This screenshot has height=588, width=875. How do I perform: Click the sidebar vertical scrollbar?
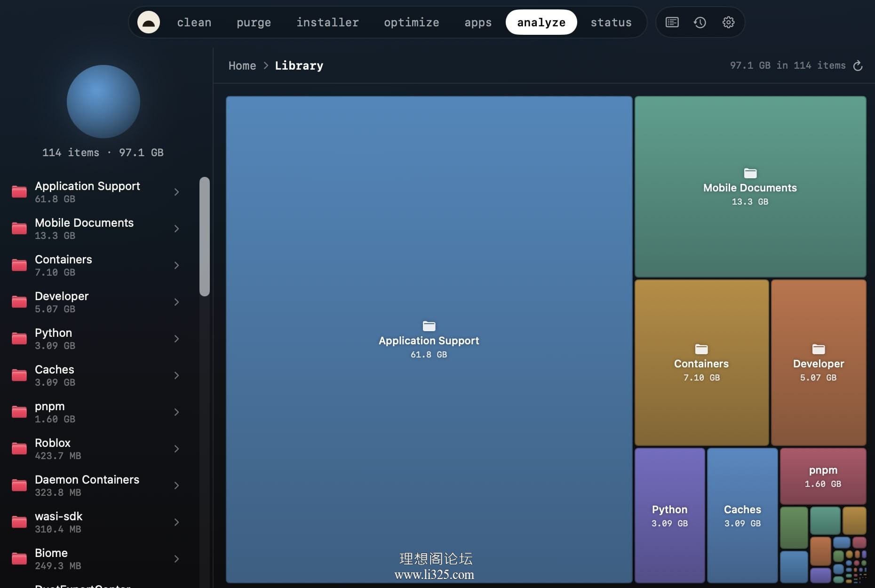pyautogui.click(x=204, y=237)
